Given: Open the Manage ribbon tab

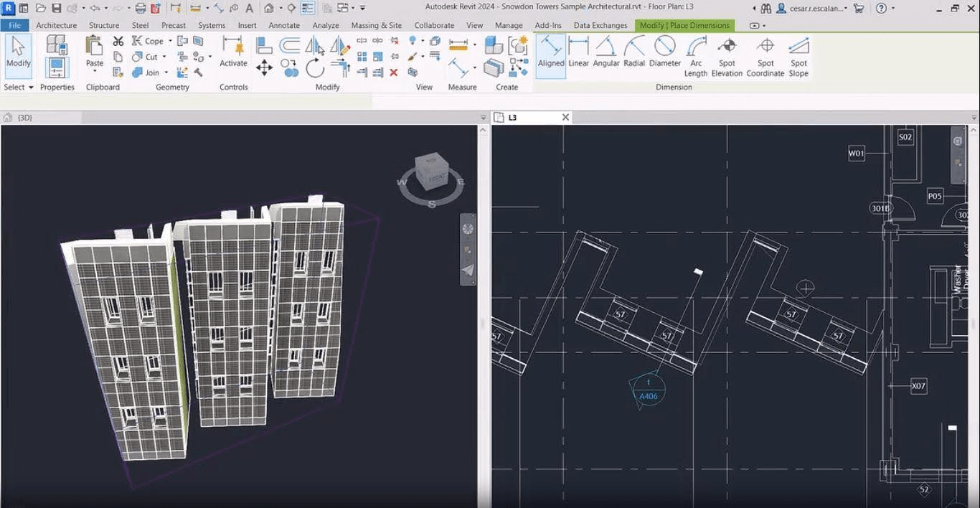Looking at the screenshot, I should click(x=509, y=25).
